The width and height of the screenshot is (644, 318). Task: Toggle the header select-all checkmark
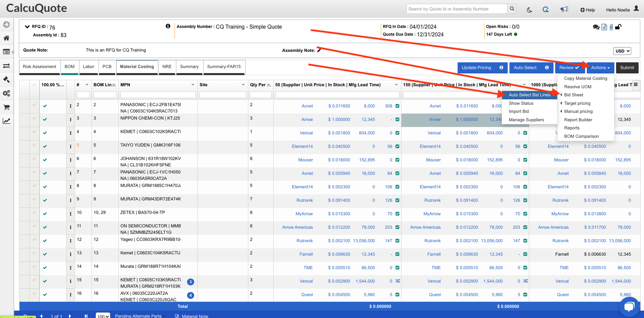point(34,85)
